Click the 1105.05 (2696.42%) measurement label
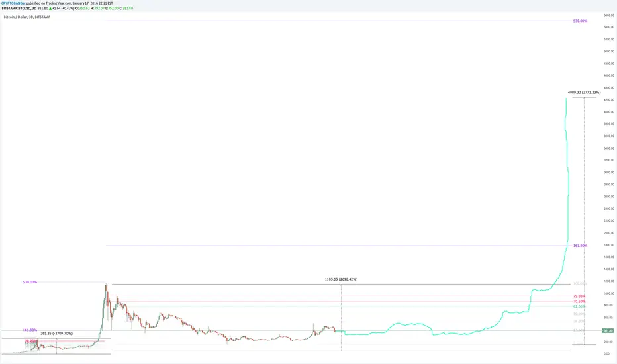The image size is (617, 364). [x=341, y=279]
